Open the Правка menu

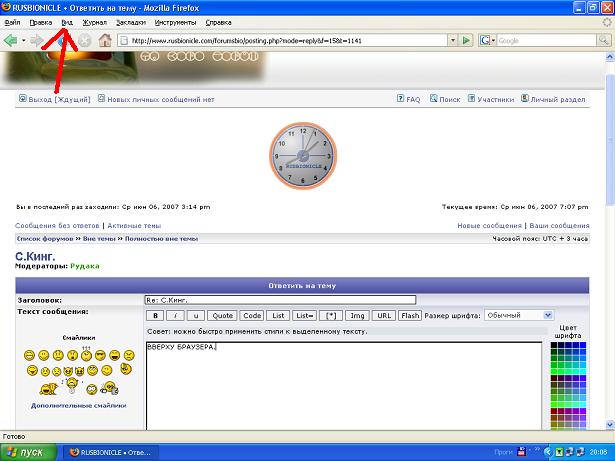pos(41,23)
